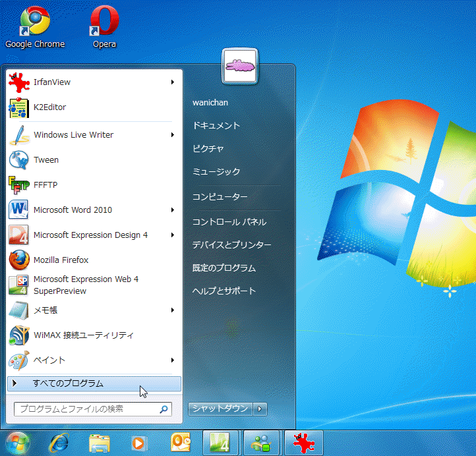Open Outlook from the taskbar
The width and height of the screenshot is (476, 456).
[181, 443]
